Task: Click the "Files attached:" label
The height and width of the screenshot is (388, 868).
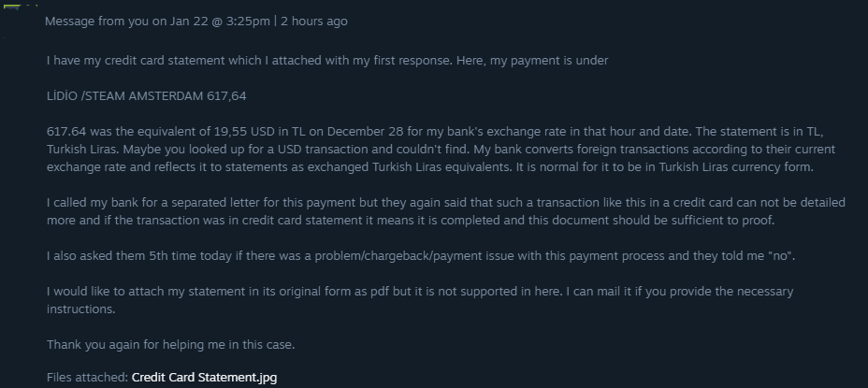Action: click(87, 378)
